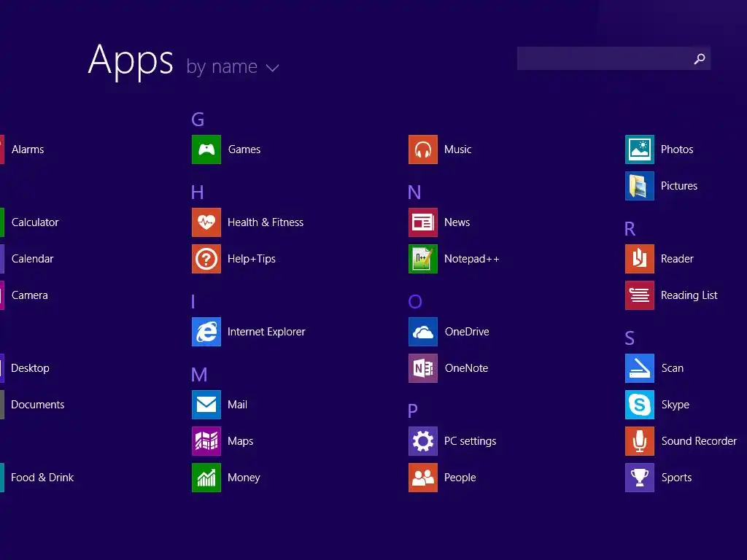Screen dimensions: 747x560
Task: Launch the Money chart icon
Action: (206, 478)
